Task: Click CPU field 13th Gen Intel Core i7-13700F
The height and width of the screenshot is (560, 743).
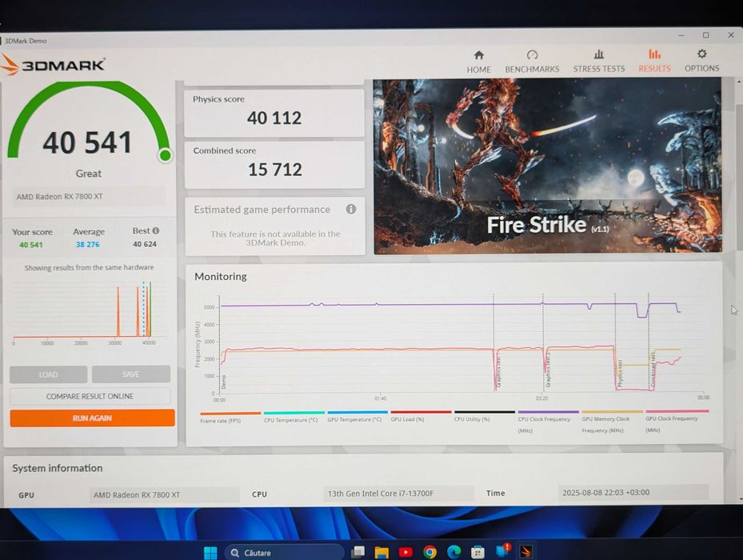Action: (x=398, y=494)
